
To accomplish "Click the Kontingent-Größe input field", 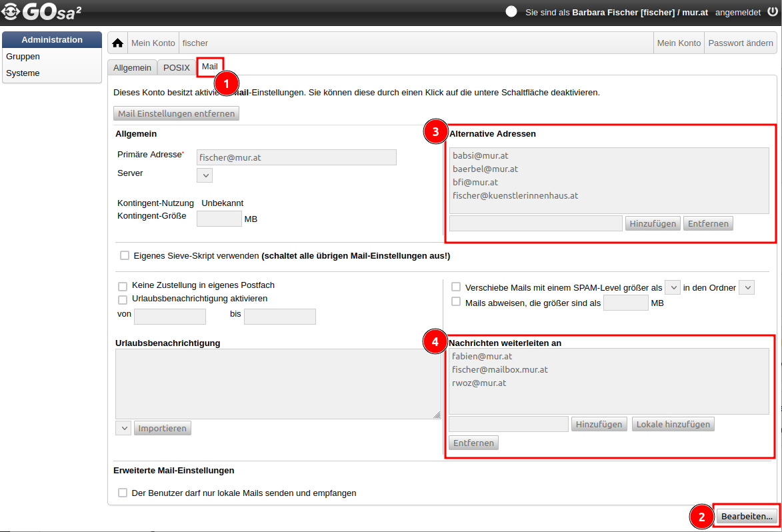I will 219,218.
